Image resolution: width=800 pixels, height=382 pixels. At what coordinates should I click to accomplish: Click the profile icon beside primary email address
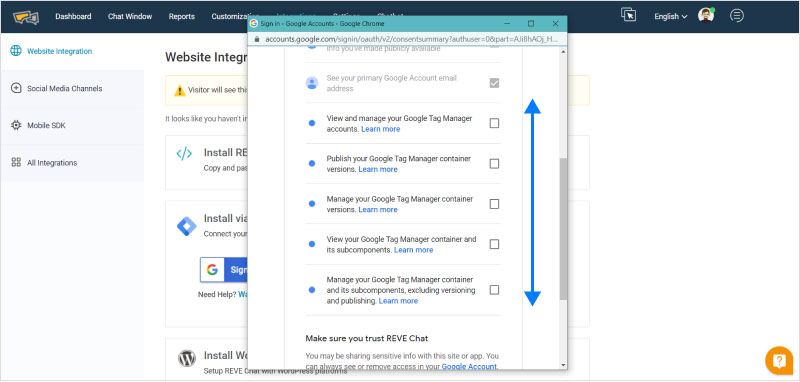312,83
